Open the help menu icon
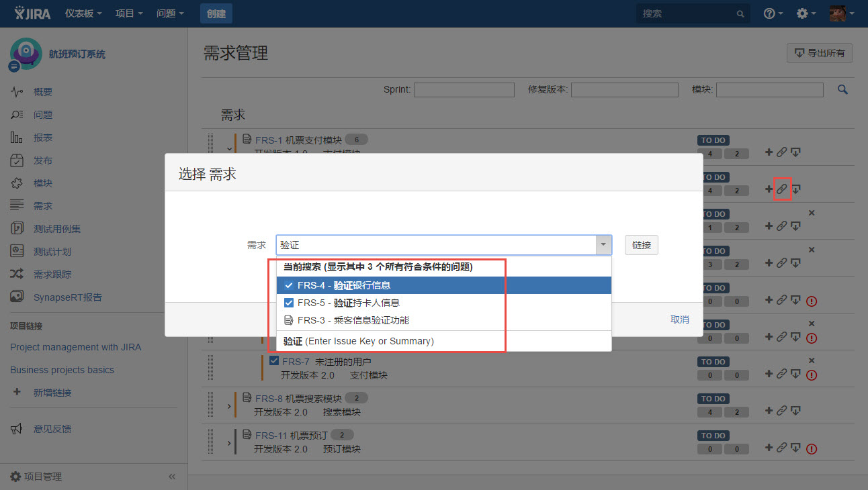Screen dimensions: 868x490 point(773,13)
